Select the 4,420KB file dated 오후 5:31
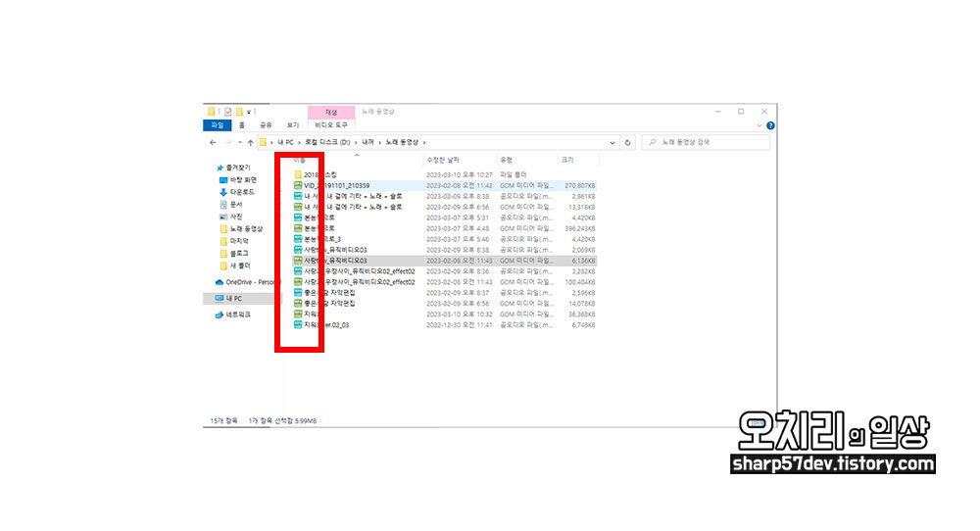This screenshot has height=531, width=980. pos(445,218)
